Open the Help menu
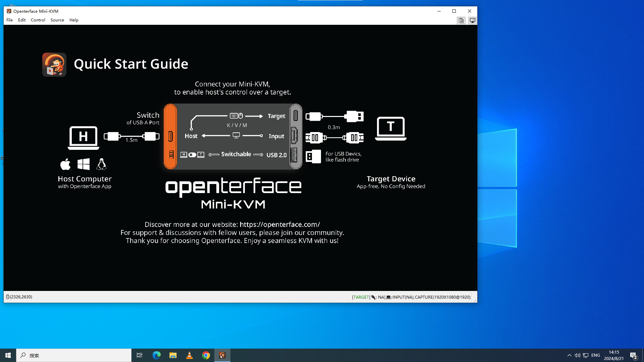Viewport: 644px width, 362px height. click(x=74, y=20)
